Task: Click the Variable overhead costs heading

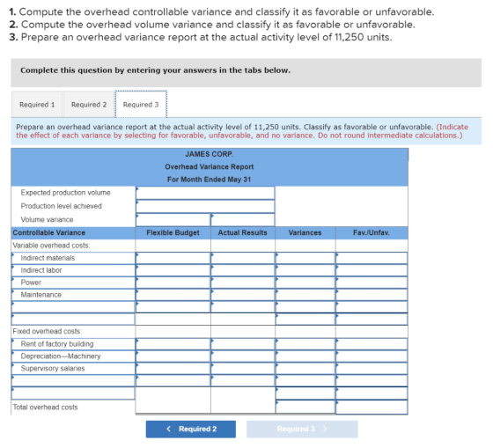Action: [x=51, y=246]
